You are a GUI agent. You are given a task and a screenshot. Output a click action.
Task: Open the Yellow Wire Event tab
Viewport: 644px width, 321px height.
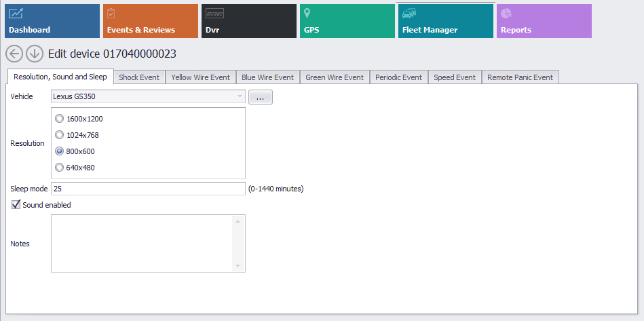click(x=200, y=77)
